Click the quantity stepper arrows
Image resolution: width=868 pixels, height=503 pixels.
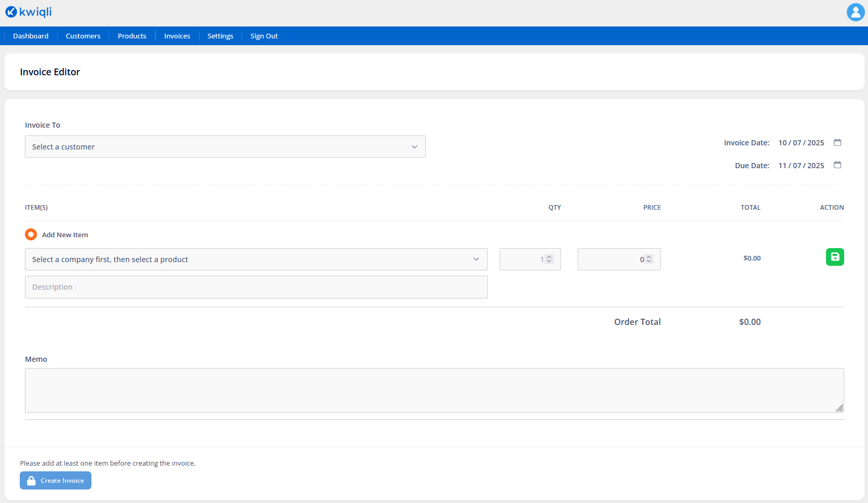[x=549, y=259]
